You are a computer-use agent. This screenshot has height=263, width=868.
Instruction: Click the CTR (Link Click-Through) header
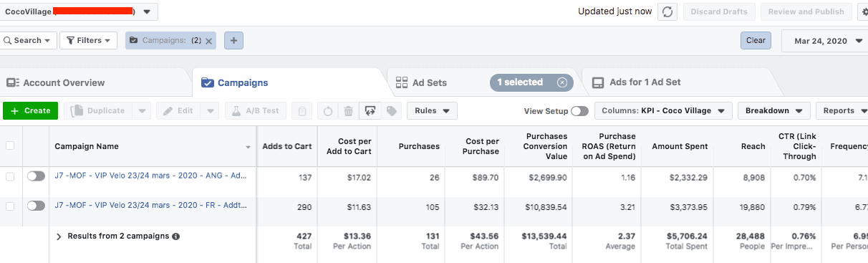[797, 146]
